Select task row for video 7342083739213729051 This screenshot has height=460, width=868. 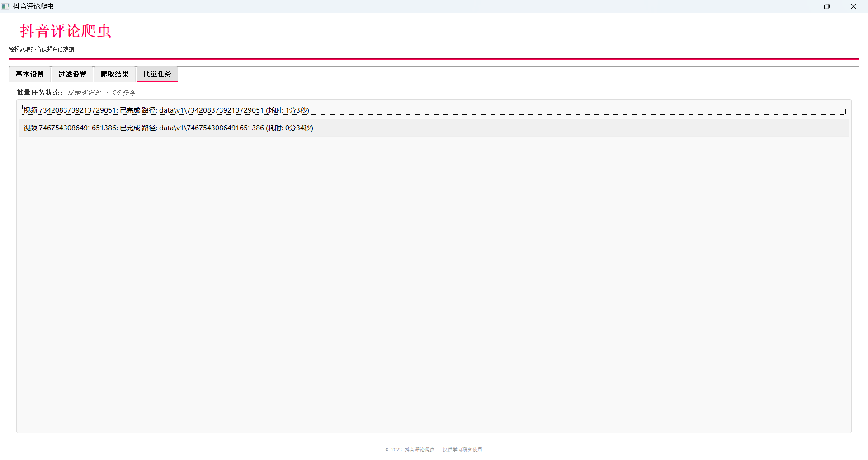[434, 110]
